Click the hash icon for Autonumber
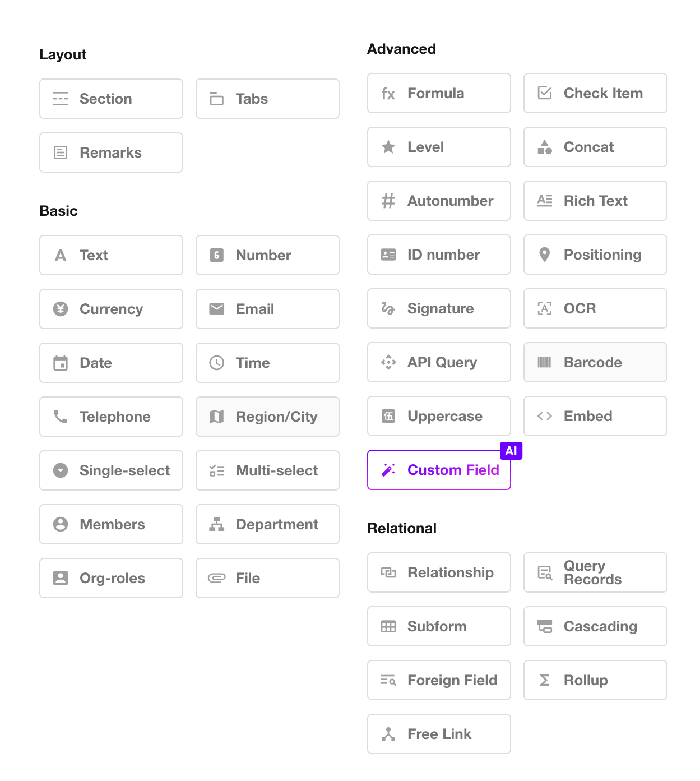This screenshot has width=700, height=781. 388,201
